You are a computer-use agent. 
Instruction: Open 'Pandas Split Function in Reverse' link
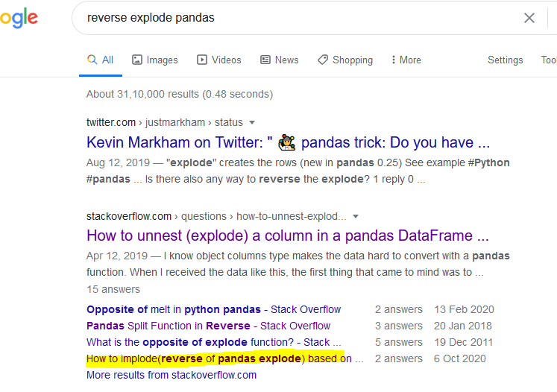[208, 326]
